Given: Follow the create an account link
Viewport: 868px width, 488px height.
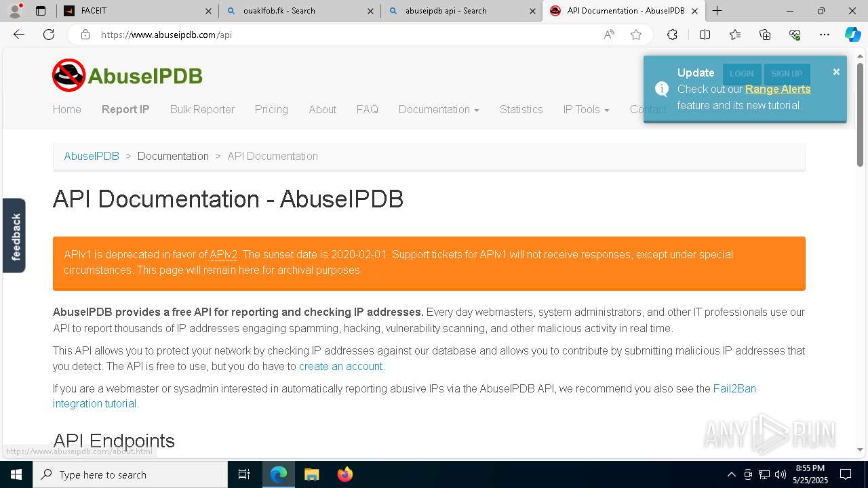Looking at the screenshot, I should 341,366.
